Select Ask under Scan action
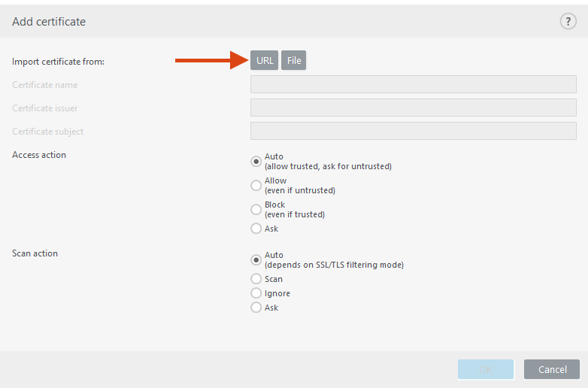 click(x=256, y=308)
